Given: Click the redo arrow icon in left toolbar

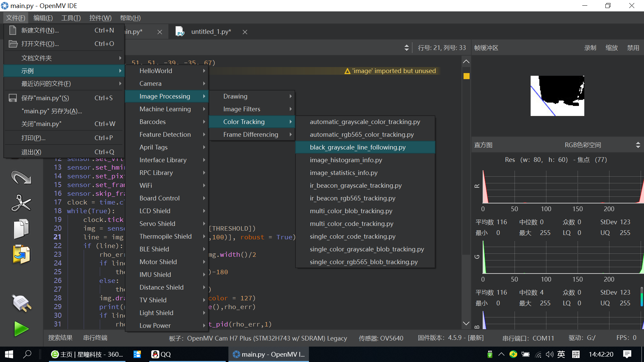Looking at the screenshot, I should pyautogui.click(x=21, y=177).
